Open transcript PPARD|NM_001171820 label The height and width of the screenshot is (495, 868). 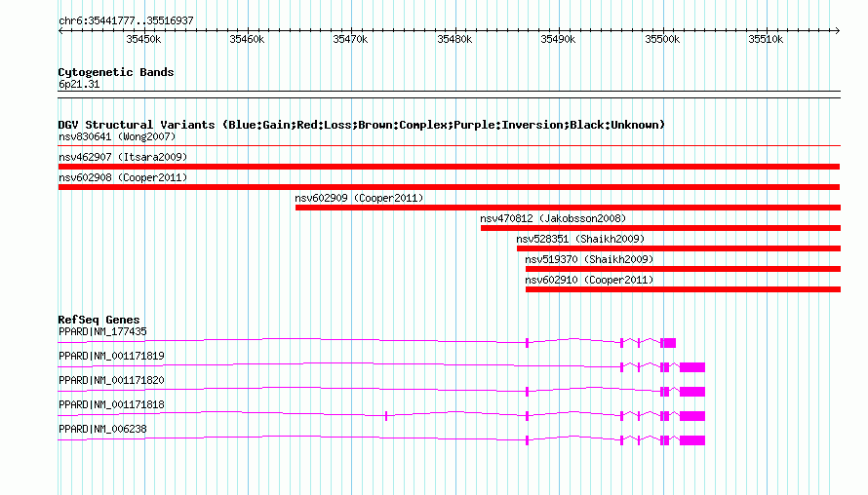click(112, 381)
